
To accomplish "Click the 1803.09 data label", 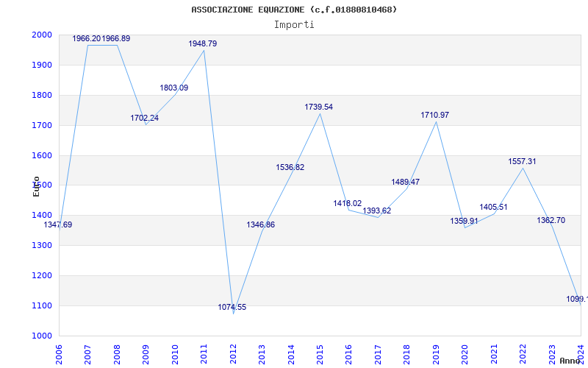I will pos(174,88).
